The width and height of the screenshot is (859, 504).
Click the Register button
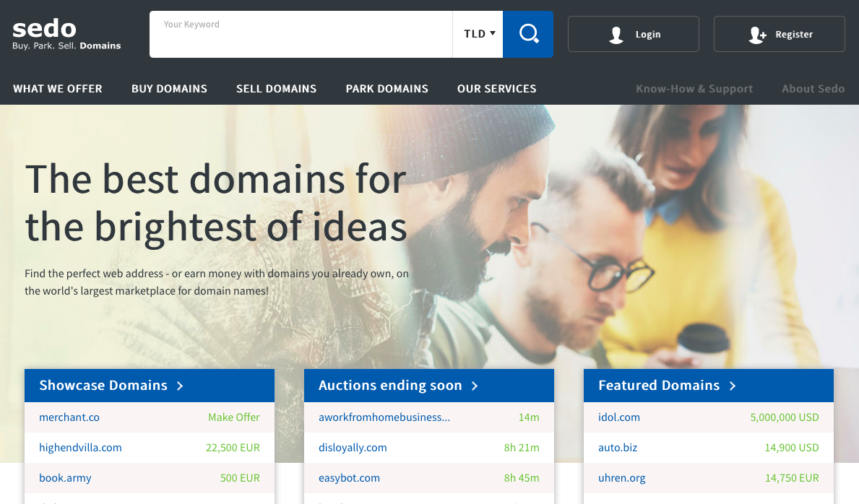779,34
